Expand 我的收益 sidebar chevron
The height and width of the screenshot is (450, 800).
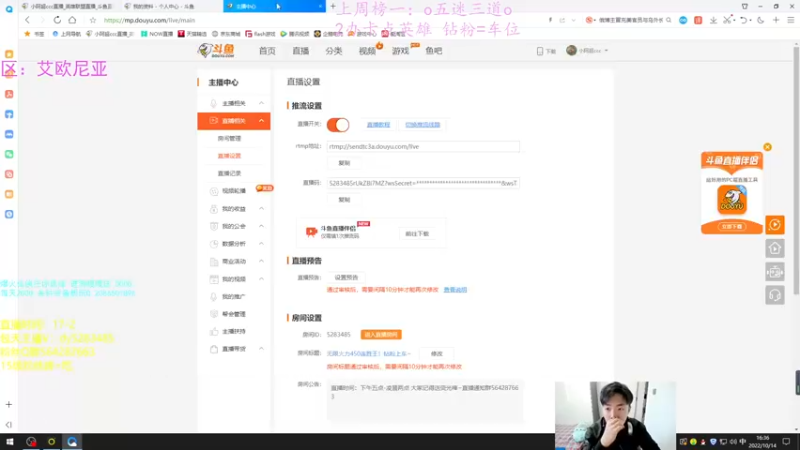[x=261, y=209]
